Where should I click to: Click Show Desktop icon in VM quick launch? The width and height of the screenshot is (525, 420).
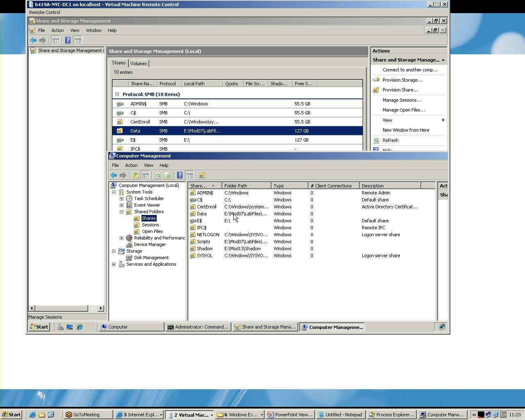[70, 327]
